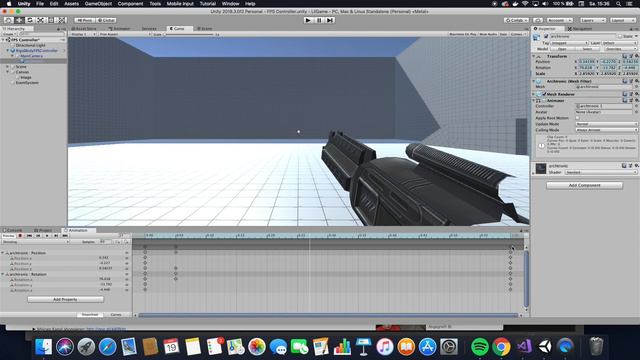Switch to the Scene tab
The image size is (640, 360).
(x=204, y=29)
